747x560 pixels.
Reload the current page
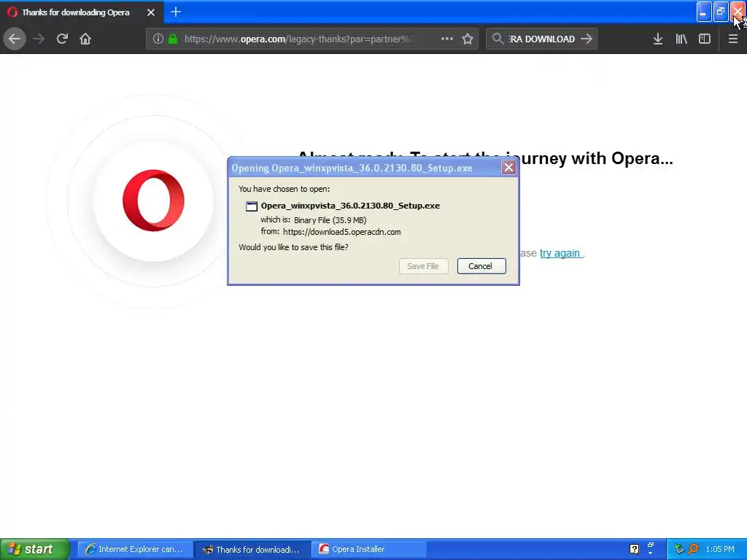(x=62, y=39)
